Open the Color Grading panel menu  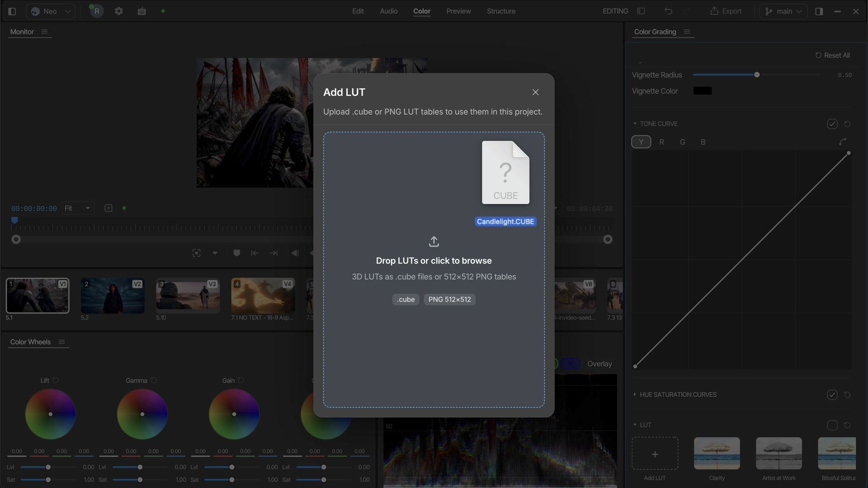[x=687, y=32]
